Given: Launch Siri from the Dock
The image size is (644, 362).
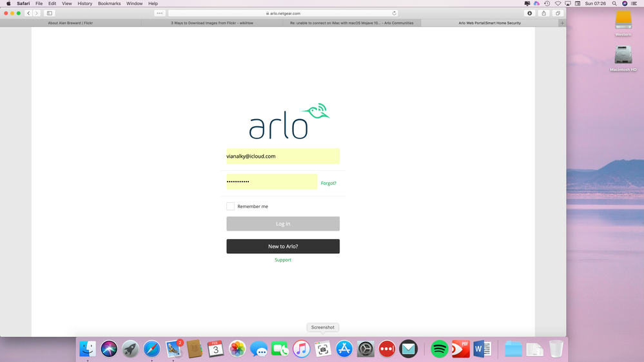Looking at the screenshot, I should pyautogui.click(x=109, y=349).
